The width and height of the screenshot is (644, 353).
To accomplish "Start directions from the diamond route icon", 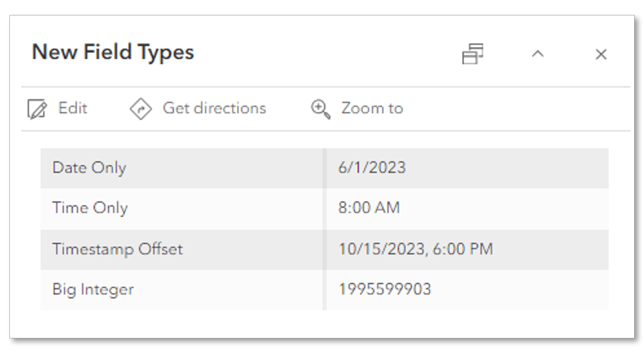I will (x=141, y=108).
